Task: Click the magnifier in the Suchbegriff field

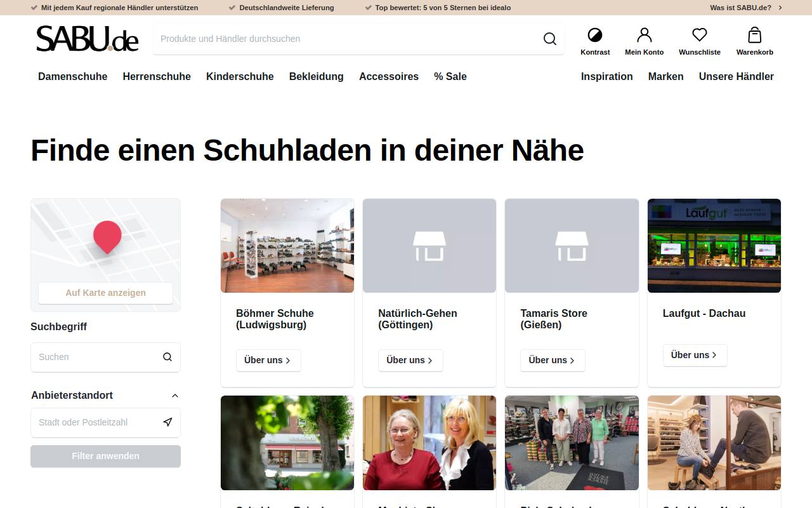Action: pyautogui.click(x=167, y=357)
